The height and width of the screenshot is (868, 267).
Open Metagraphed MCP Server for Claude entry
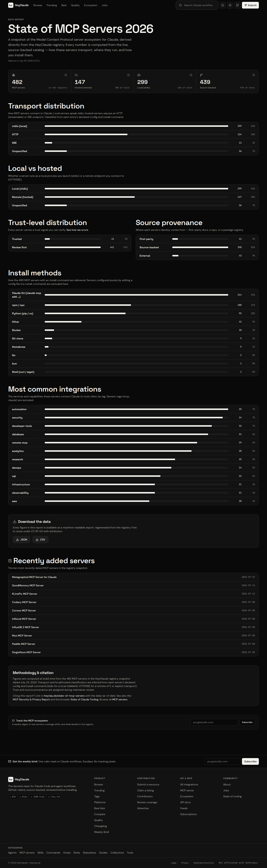tap(34, 577)
